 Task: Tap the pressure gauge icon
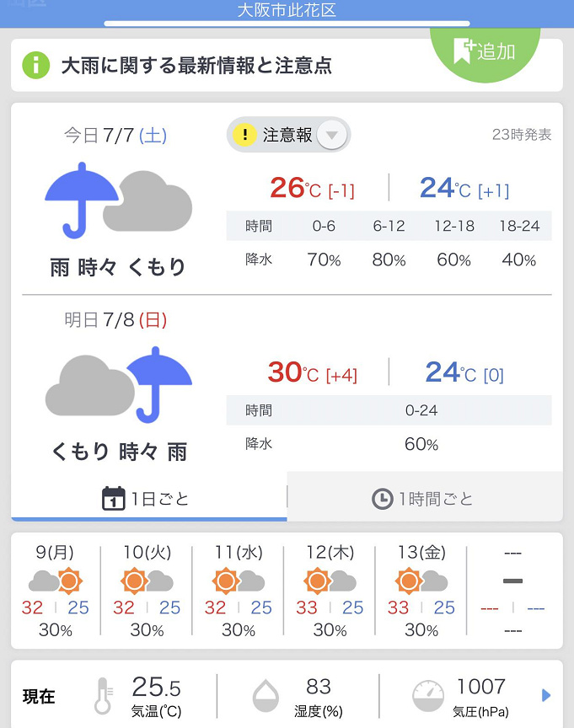coord(428,696)
